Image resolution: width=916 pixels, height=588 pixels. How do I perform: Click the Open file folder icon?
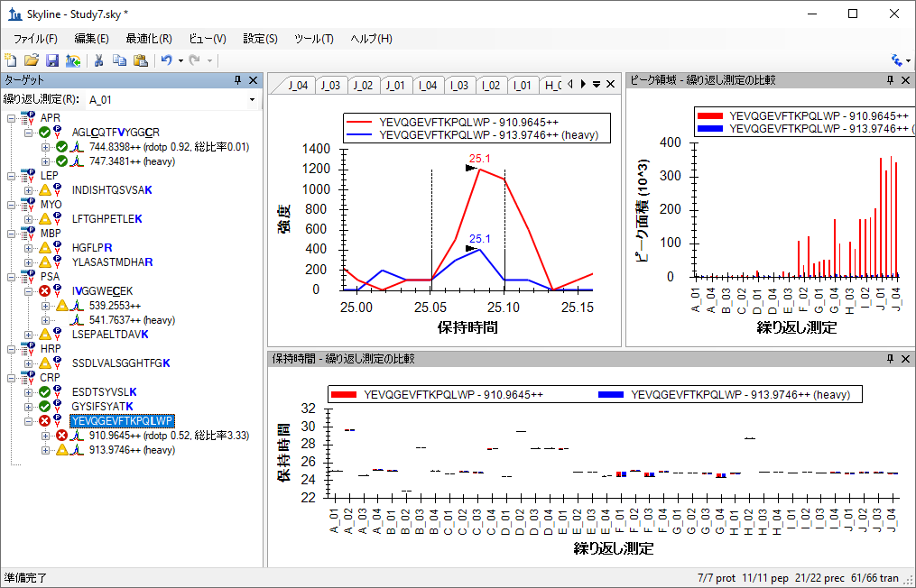32,60
